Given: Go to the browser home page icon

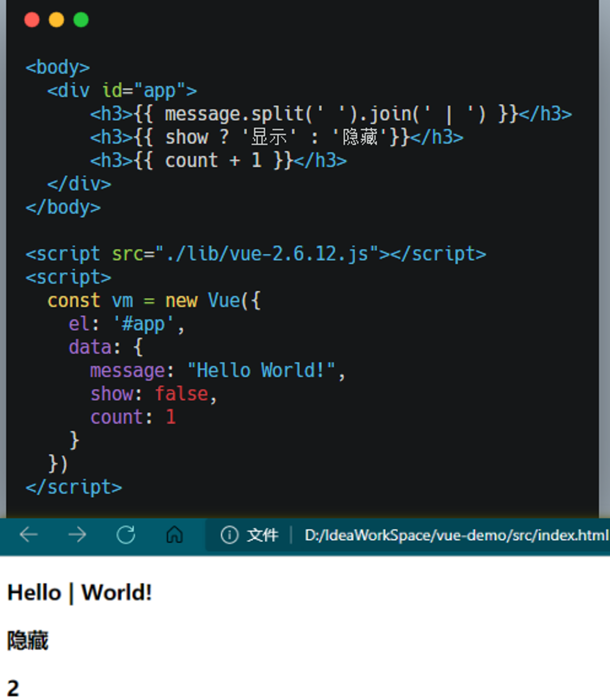Looking at the screenshot, I should [x=175, y=535].
